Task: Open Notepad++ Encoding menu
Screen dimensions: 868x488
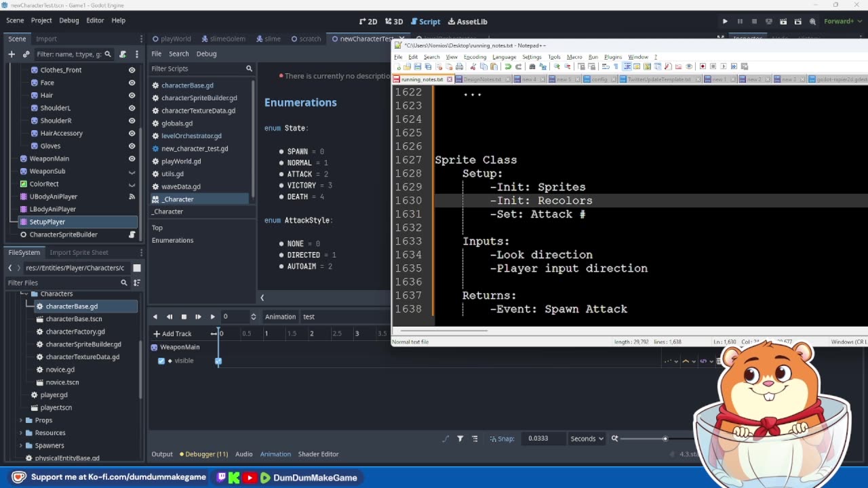Action: 475,57
